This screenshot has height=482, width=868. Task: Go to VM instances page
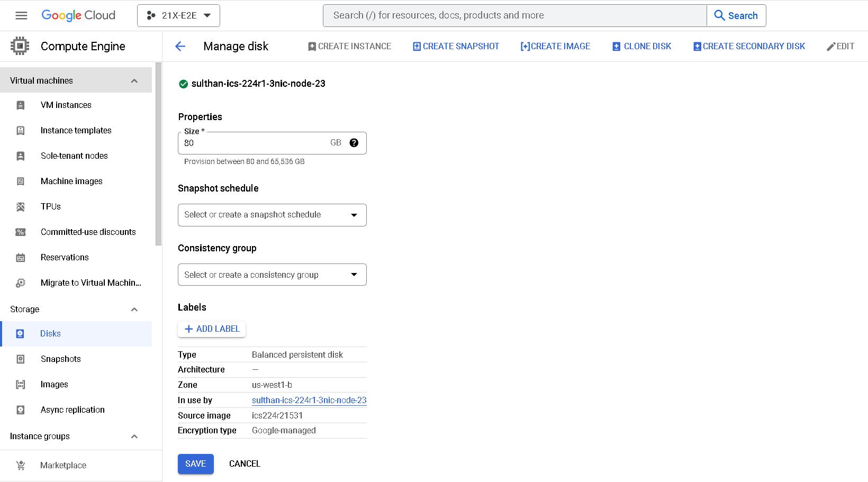[x=66, y=105]
